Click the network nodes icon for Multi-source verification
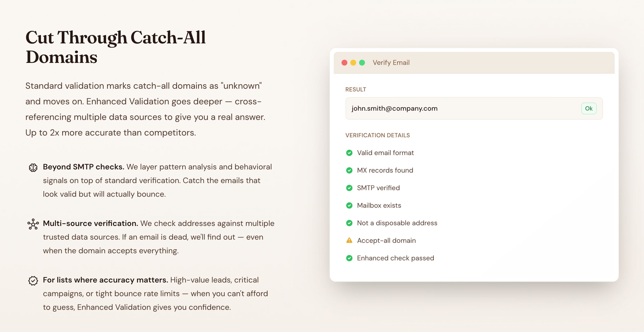The image size is (644, 332). click(x=33, y=224)
